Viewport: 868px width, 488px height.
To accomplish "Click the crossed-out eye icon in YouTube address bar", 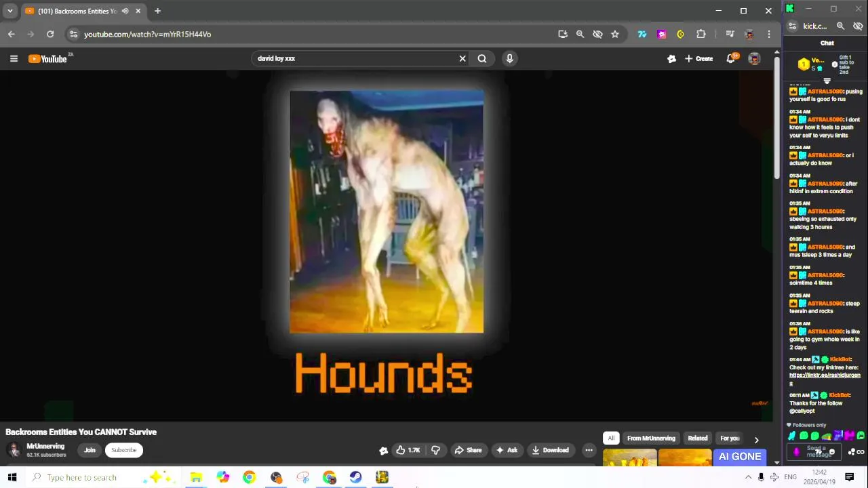I will [597, 34].
